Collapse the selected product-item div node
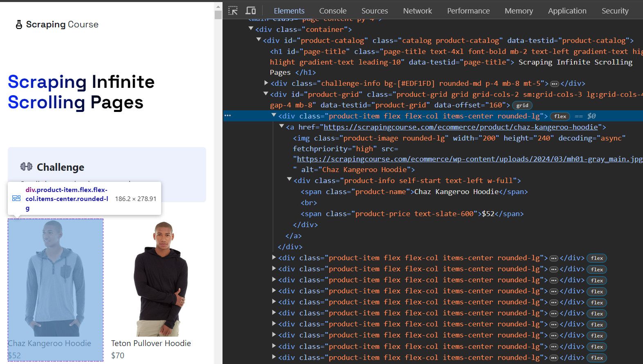This screenshot has width=643, height=364. pos(274,116)
